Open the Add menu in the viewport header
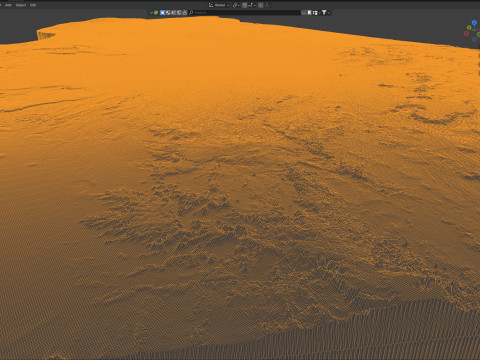Viewport: 480px width, 360px height. pos(8,5)
